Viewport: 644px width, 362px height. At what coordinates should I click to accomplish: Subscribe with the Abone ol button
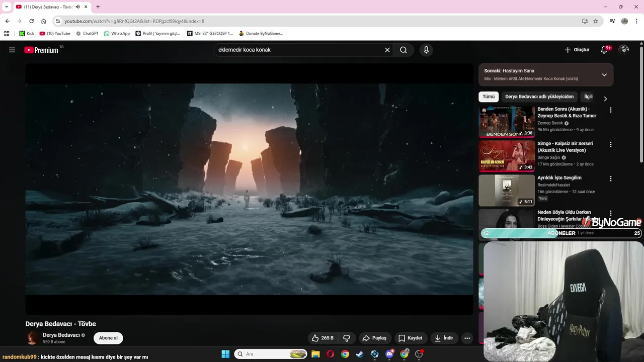(108, 338)
